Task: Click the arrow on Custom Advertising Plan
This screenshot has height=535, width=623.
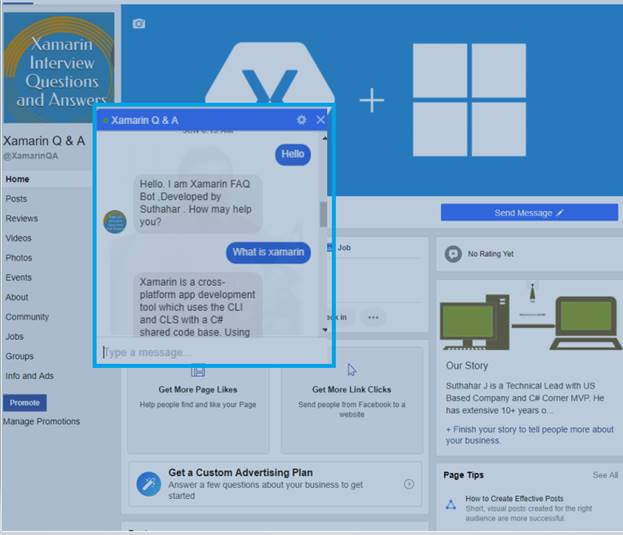Action: (409, 484)
